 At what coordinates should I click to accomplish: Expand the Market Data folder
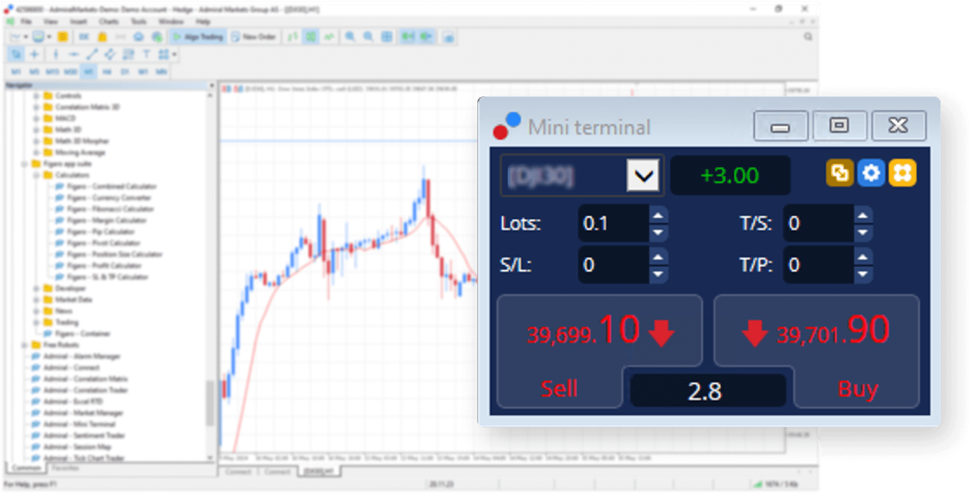pos(36,300)
